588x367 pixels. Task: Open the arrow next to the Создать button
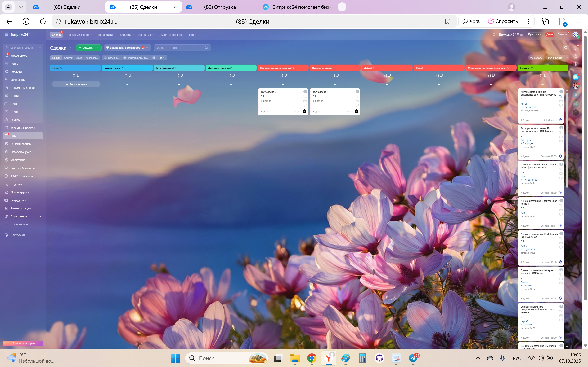pyautogui.click(x=98, y=48)
